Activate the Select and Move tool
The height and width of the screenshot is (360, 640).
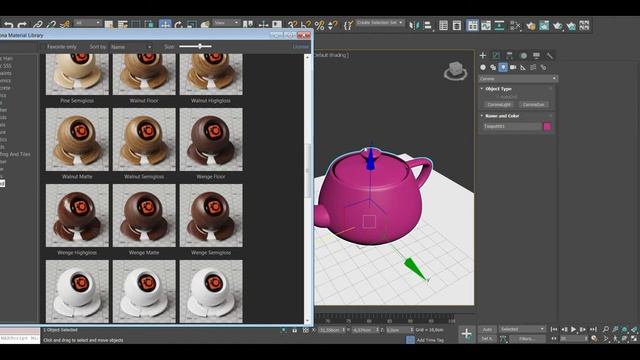(165, 25)
